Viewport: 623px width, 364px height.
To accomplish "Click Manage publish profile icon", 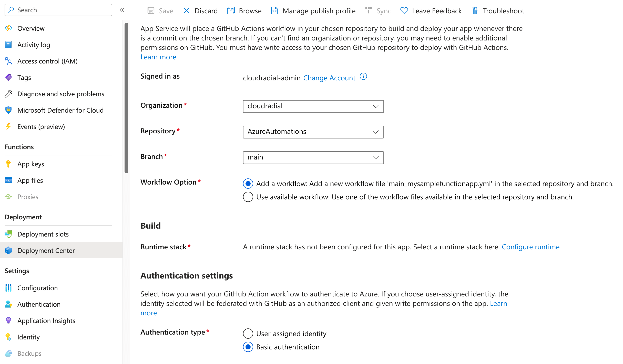I will (x=274, y=11).
